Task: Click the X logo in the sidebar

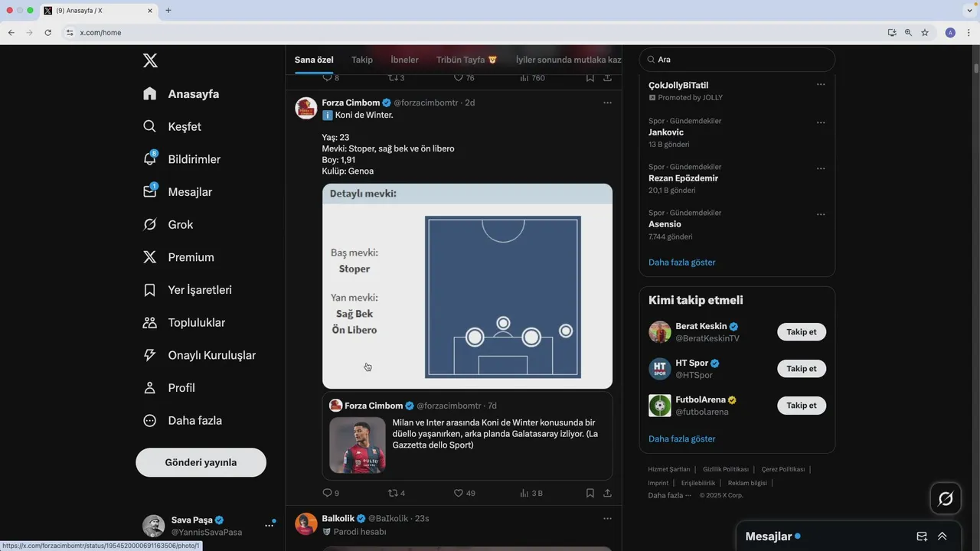Action: [150, 60]
